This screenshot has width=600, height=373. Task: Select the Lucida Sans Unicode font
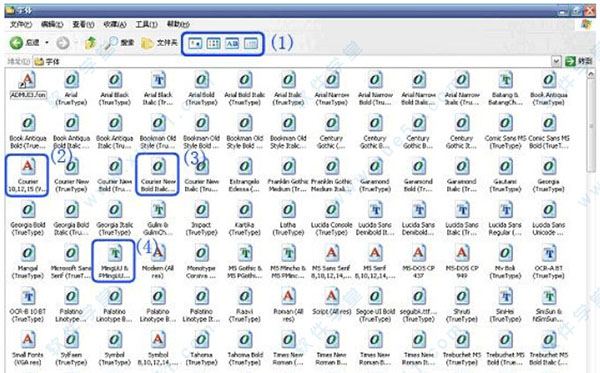549,218
